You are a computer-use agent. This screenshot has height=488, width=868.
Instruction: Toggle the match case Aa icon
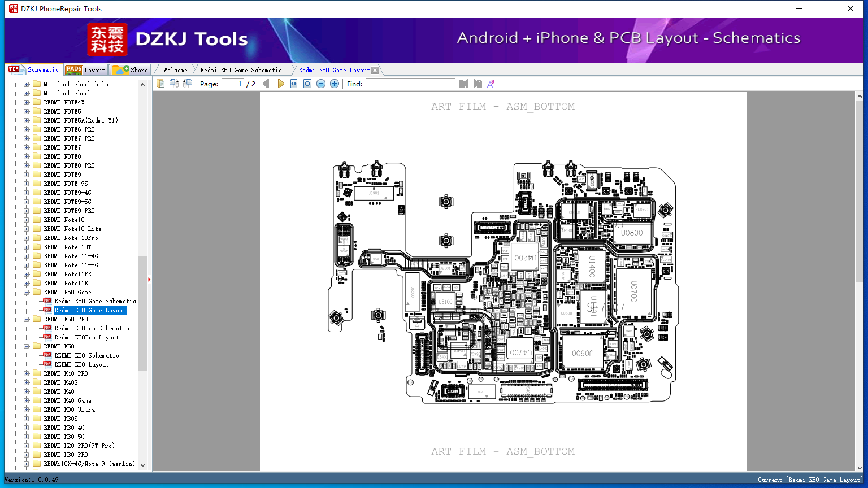tap(491, 84)
